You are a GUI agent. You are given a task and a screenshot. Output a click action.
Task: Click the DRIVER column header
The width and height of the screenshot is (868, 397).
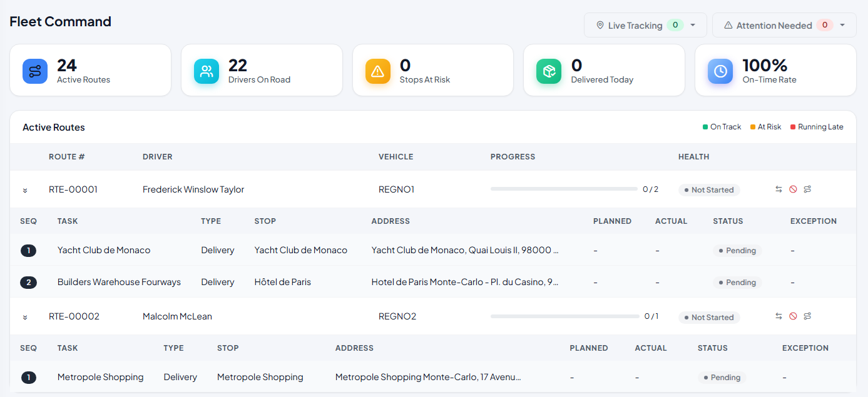(x=158, y=157)
